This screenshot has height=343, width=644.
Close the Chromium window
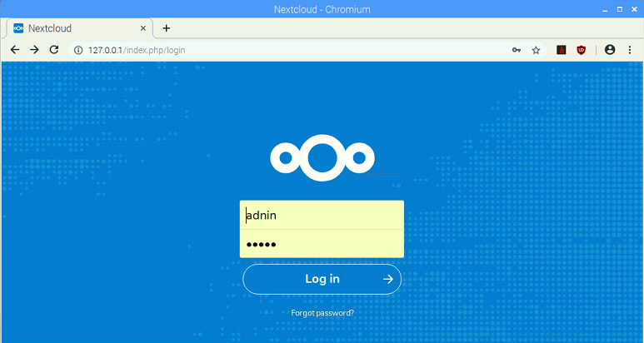point(632,8)
